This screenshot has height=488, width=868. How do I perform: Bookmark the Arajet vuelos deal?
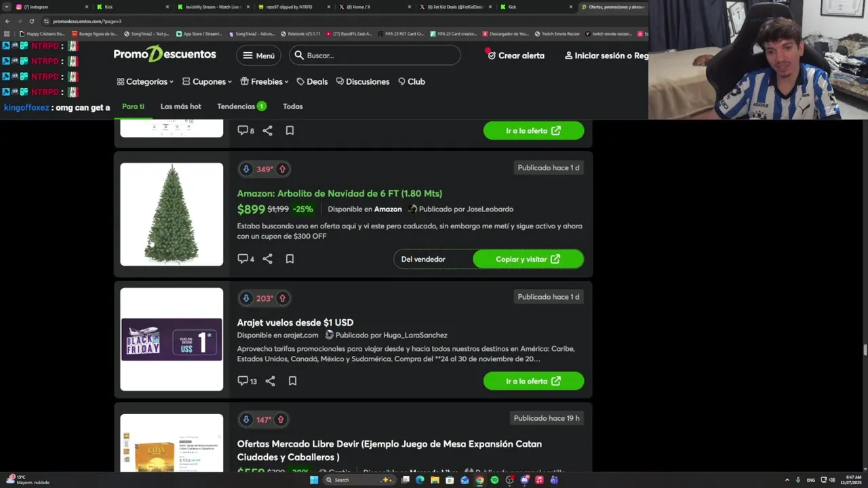tap(292, 381)
